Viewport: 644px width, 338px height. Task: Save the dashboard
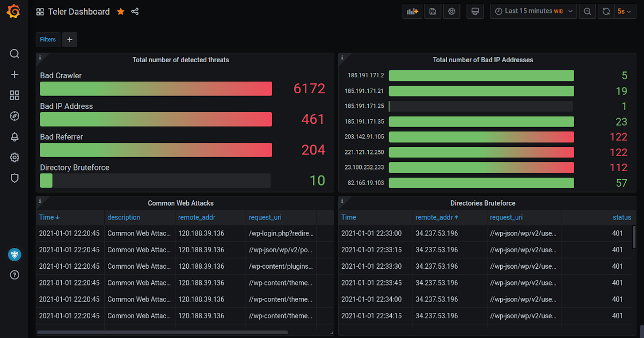(x=433, y=11)
